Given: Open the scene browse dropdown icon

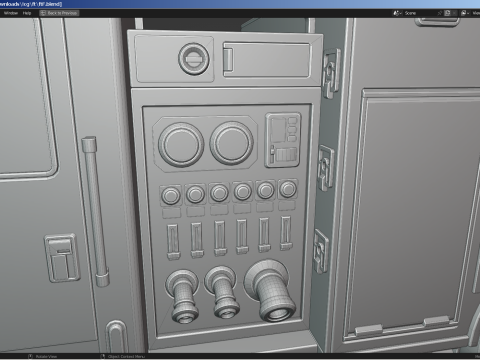Looking at the screenshot, I should click(x=397, y=13).
